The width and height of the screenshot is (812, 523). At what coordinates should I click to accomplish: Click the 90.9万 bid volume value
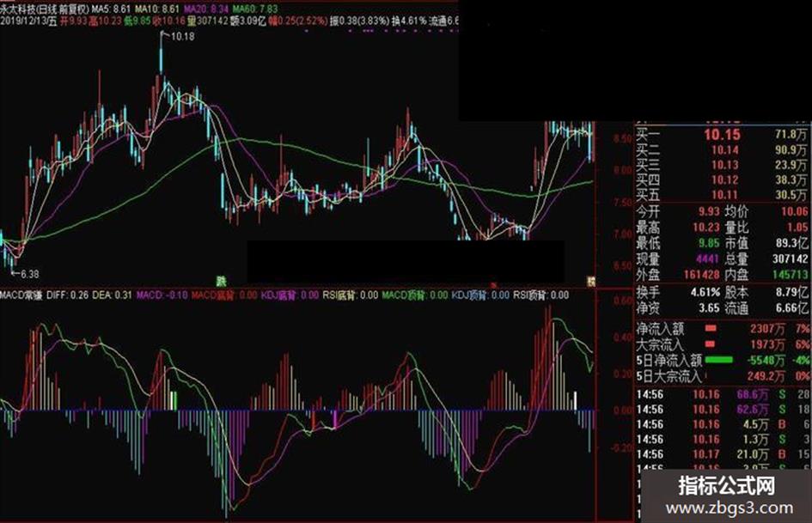coord(791,150)
